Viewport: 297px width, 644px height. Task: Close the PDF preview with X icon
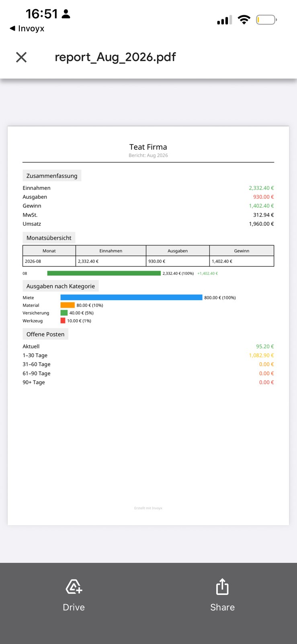21,57
